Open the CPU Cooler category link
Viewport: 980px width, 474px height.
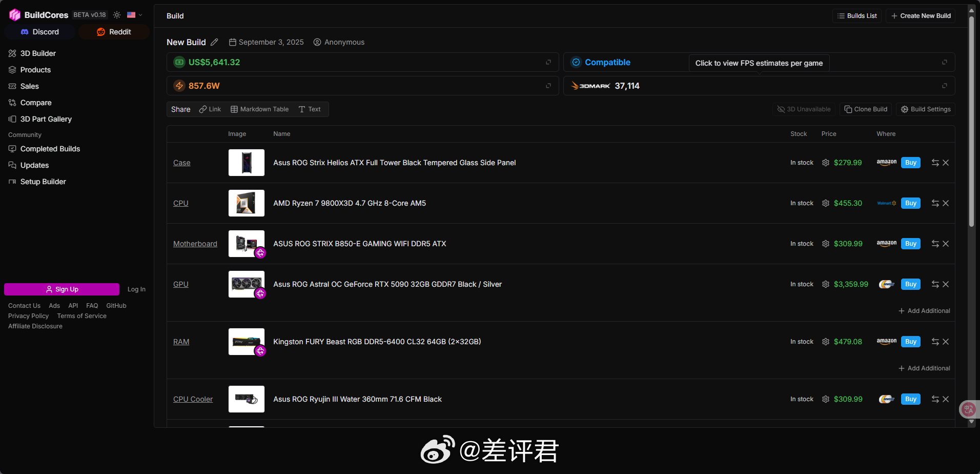point(193,399)
